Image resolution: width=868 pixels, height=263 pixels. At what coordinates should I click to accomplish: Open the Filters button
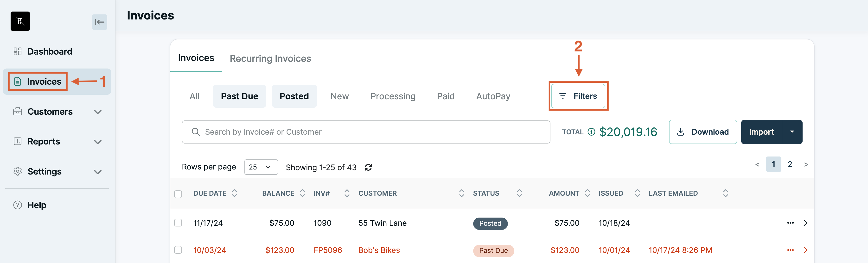click(x=578, y=96)
